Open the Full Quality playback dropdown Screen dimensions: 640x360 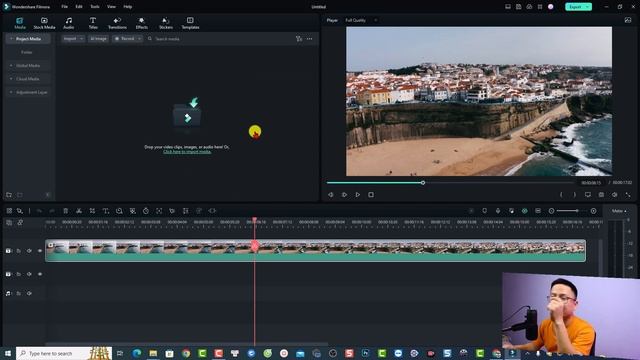pos(361,20)
